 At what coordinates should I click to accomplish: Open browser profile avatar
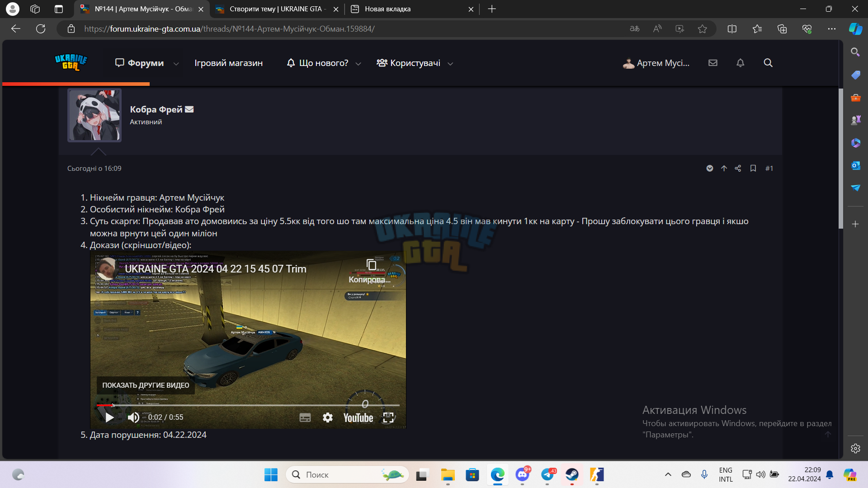tap(13, 9)
